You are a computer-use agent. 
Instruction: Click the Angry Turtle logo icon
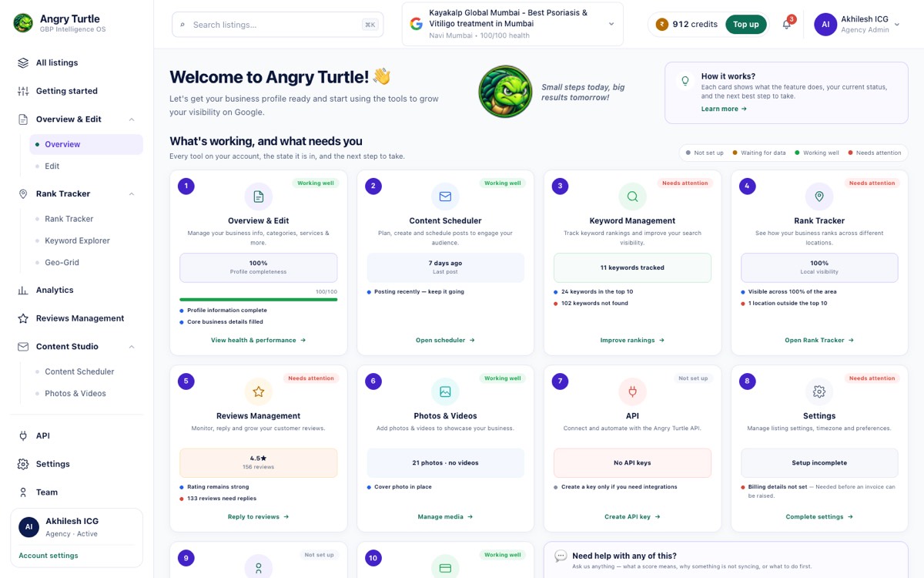tap(23, 23)
